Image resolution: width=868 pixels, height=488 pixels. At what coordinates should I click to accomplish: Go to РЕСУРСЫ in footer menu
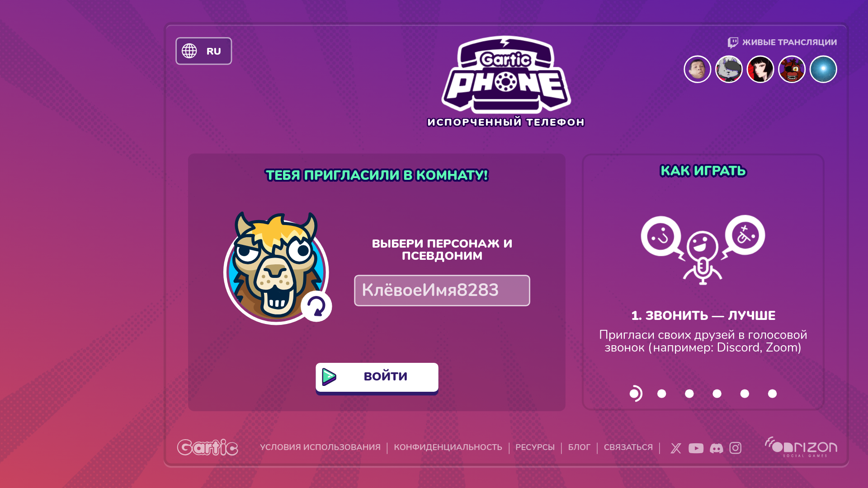[535, 447]
